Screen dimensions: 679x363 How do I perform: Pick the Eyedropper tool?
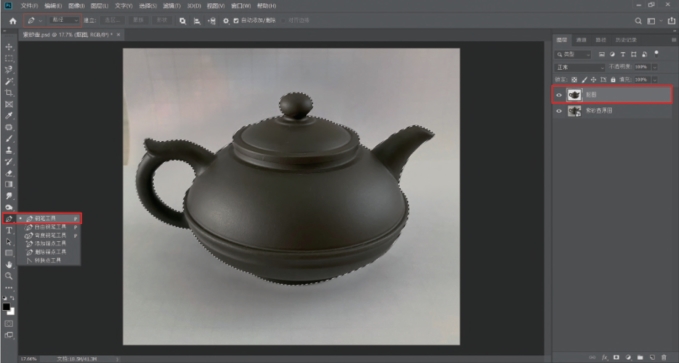[x=9, y=116]
